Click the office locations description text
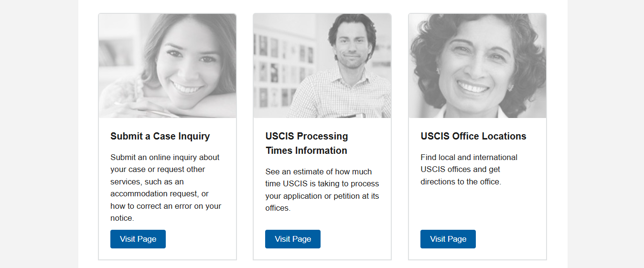Viewport: 644px width, 268px height. 469,169
